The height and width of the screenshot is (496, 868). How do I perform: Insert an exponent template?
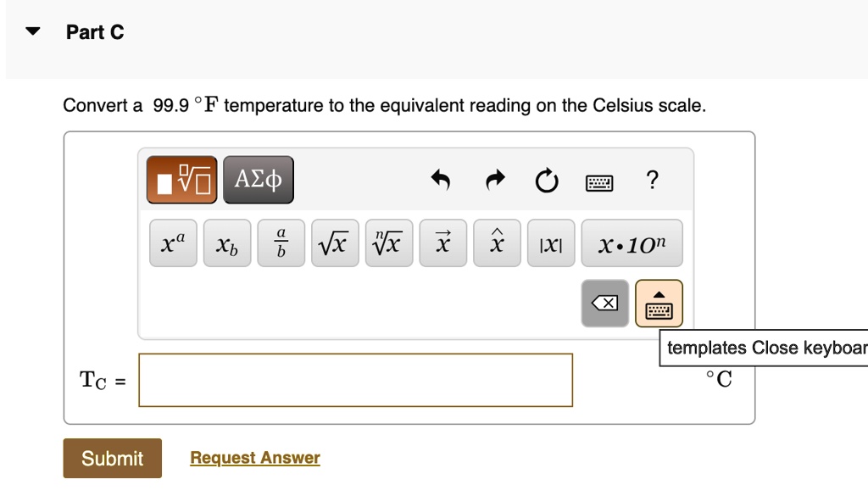tap(173, 242)
